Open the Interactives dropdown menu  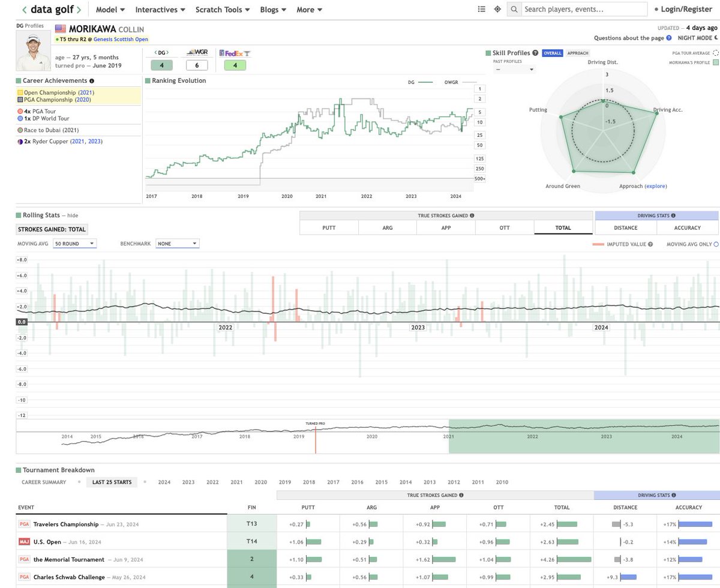point(160,10)
